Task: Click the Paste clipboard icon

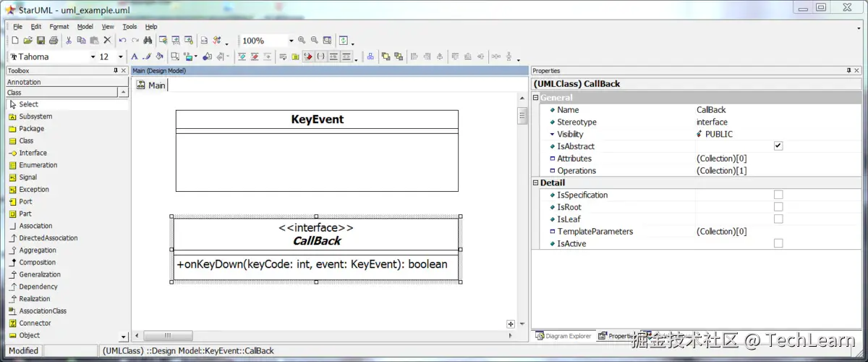Action: coord(94,41)
